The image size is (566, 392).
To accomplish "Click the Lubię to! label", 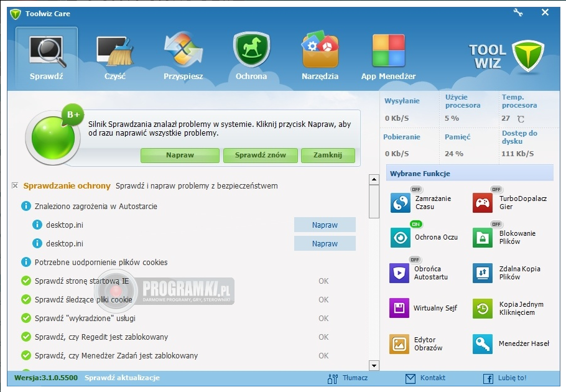I will tap(513, 378).
